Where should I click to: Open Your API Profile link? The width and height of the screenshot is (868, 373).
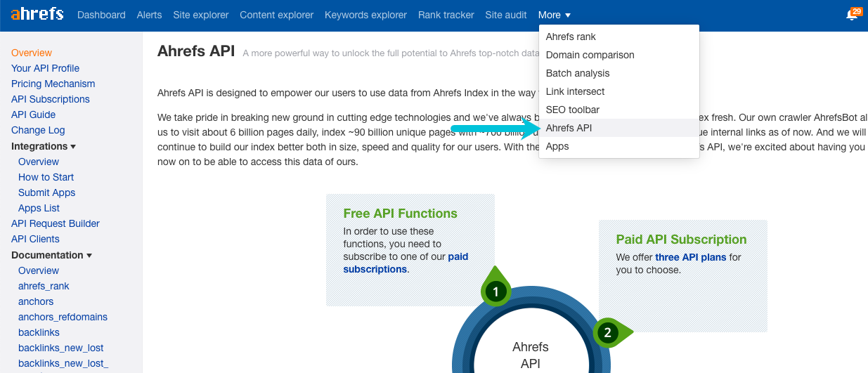45,68
